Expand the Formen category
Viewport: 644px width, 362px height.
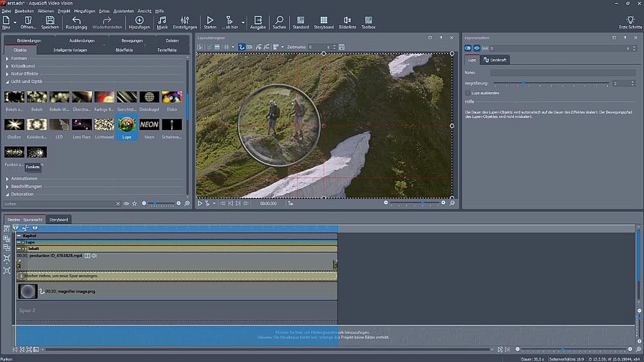pyautogui.click(x=19, y=59)
